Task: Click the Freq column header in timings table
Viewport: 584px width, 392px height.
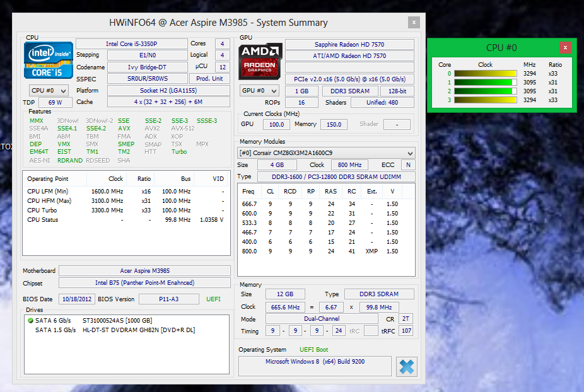Action: 248,192
